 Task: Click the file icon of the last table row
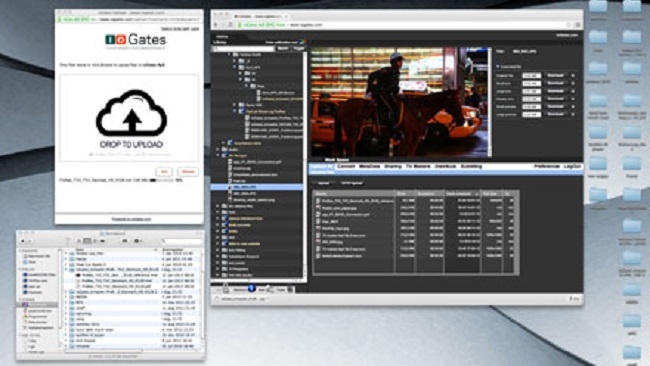point(318,256)
